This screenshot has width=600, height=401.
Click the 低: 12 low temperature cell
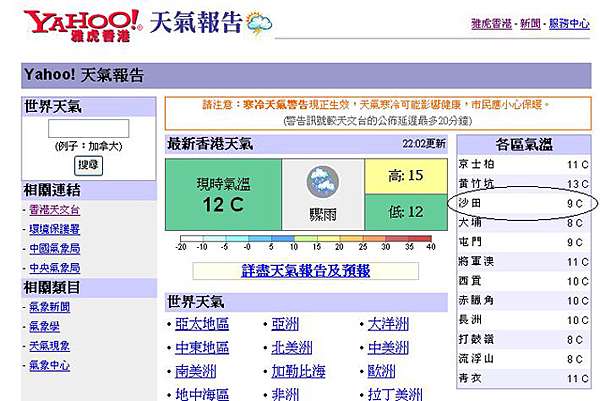[x=406, y=212]
